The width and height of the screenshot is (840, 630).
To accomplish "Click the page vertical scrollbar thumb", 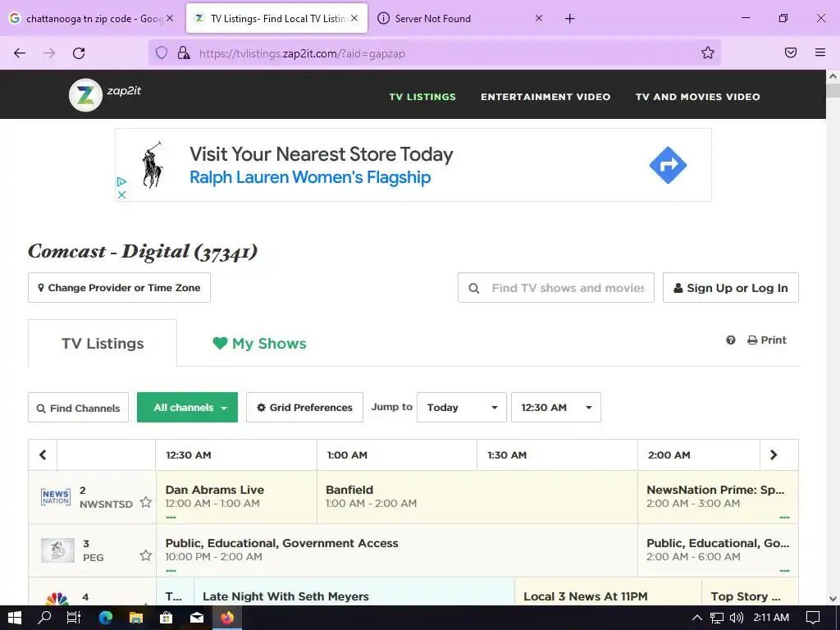I will (833, 90).
